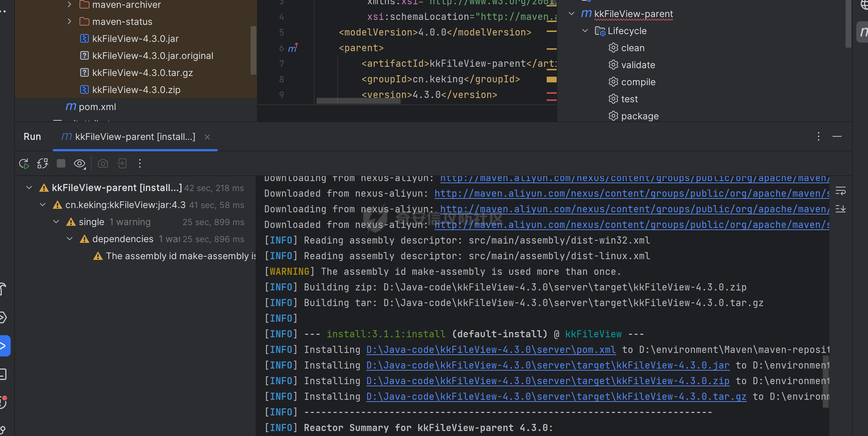Expand the maven-status folder
The width and height of the screenshot is (868, 436).
[x=69, y=21]
